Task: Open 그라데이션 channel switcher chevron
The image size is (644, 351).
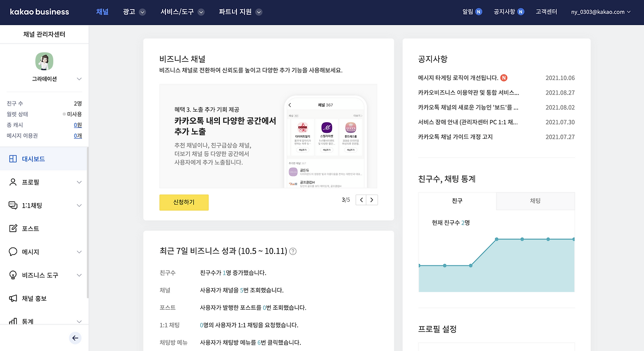Action: coord(79,79)
